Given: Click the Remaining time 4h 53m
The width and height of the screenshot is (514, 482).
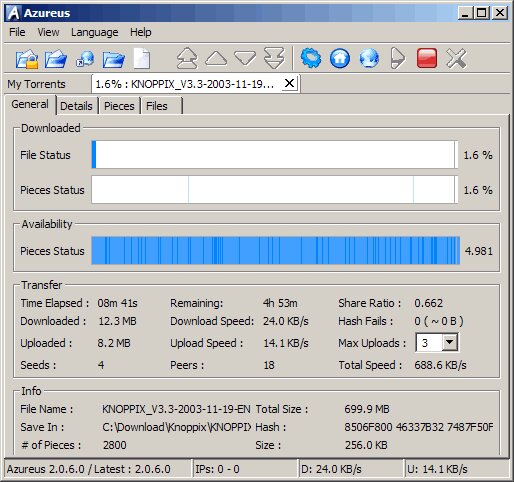Looking at the screenshot, I should pyautogui.click(x=280, y=303).
